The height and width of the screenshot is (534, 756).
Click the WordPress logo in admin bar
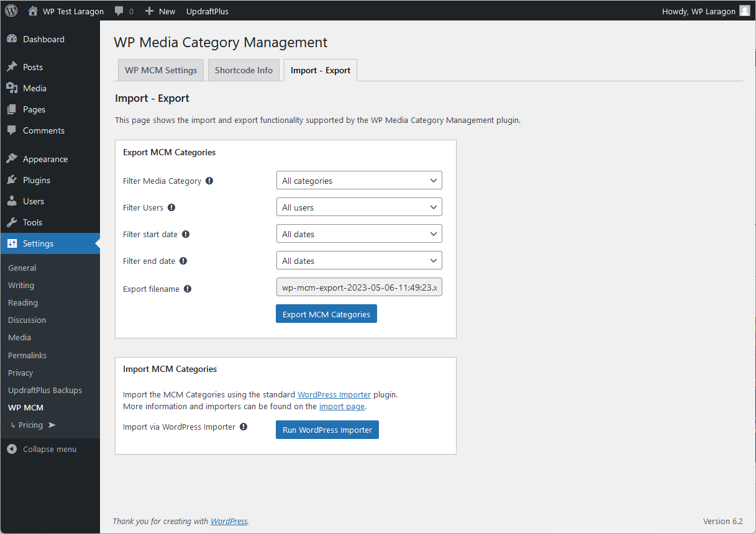[x=11, y=11]
